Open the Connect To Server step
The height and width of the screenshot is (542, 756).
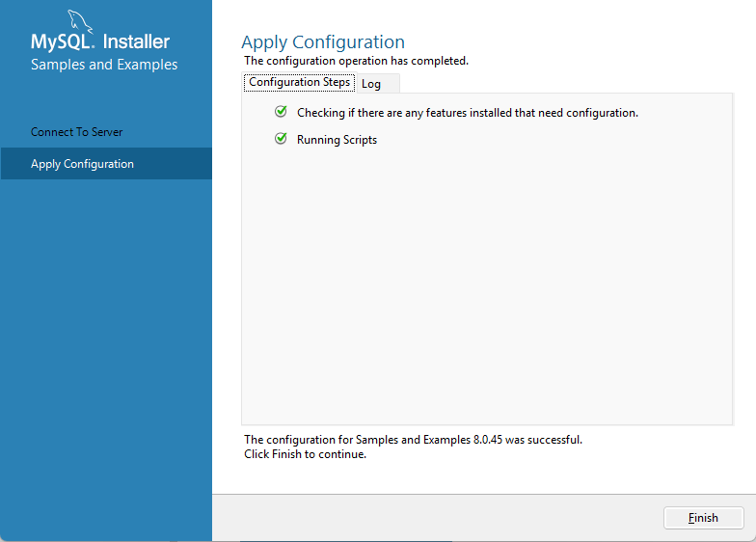(x=77, y=132)
